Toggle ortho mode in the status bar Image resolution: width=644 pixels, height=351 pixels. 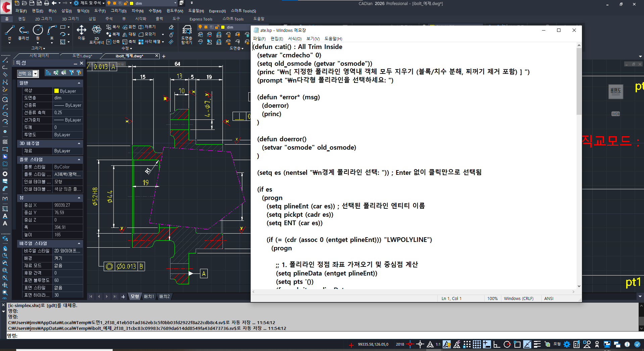[x=497, y=344]
